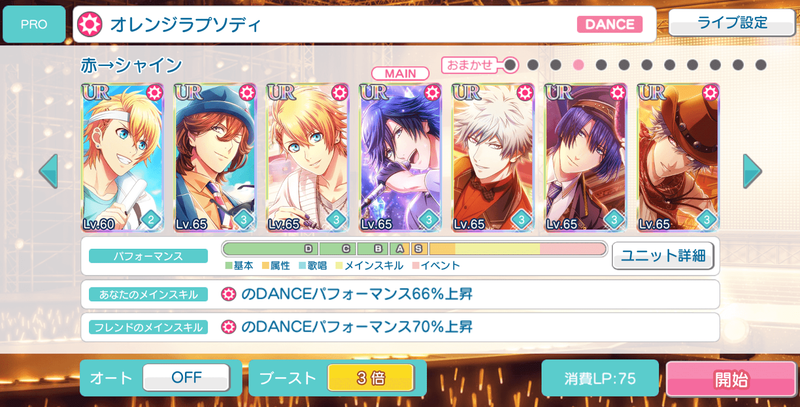Open ライブ設定 live settings

pos(732,22)
